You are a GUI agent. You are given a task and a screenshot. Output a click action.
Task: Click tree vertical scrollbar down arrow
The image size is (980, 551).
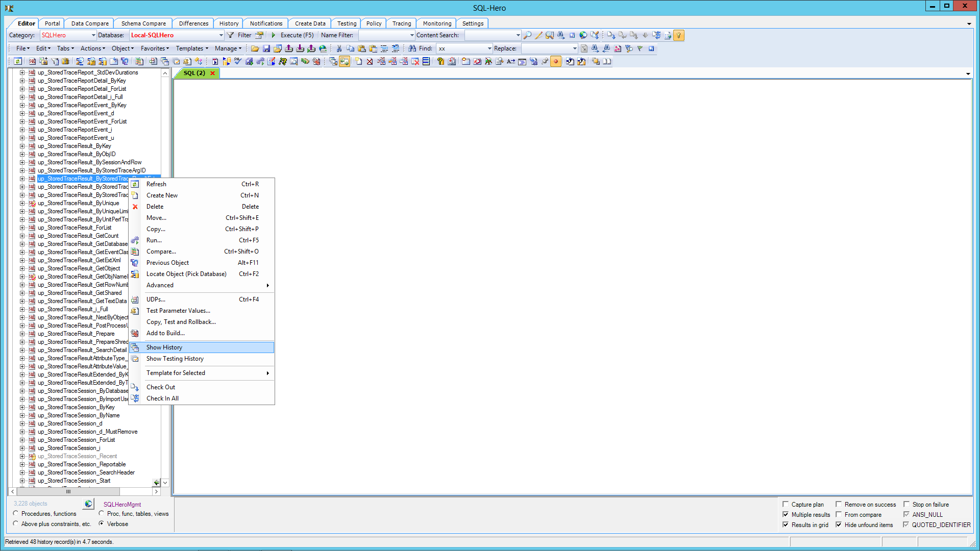(x=165, y=483)
